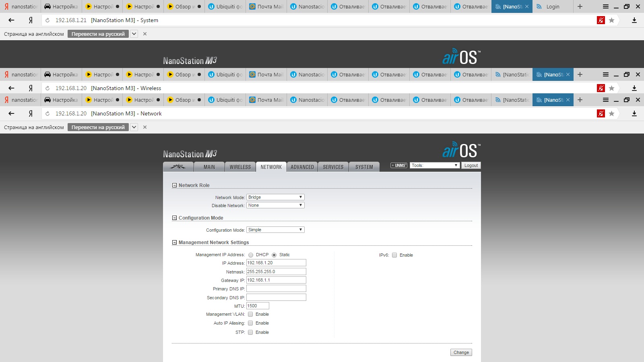This screenshot has height=362, width=644.
Task: Go back in the Network window
Action: 11,113
